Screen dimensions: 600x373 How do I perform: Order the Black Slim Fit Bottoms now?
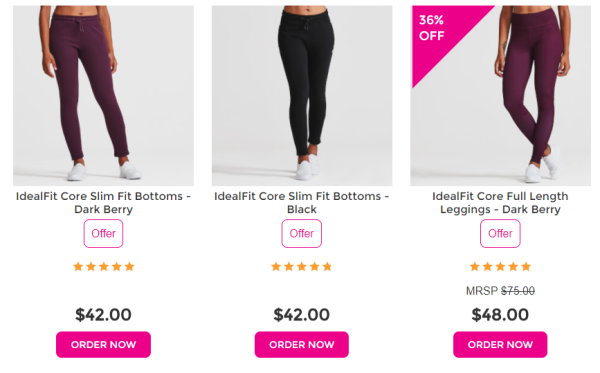302,345
